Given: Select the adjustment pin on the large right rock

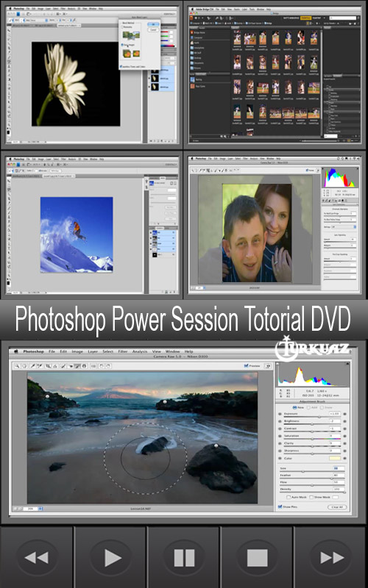Looking at the screenshot, I should pyautogui.click(x=216, y=445).
